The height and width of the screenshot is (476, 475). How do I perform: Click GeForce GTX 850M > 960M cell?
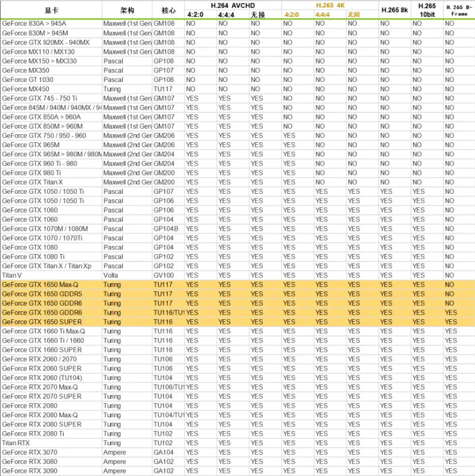point(42,126)
